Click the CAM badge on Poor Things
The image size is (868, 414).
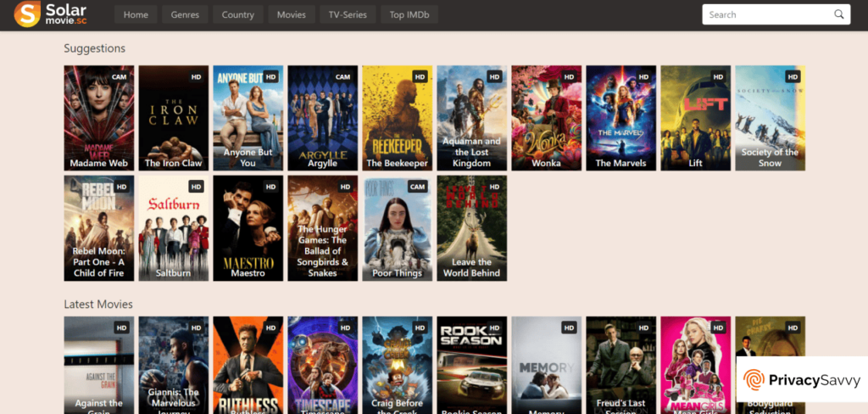(x=418, y=187)
